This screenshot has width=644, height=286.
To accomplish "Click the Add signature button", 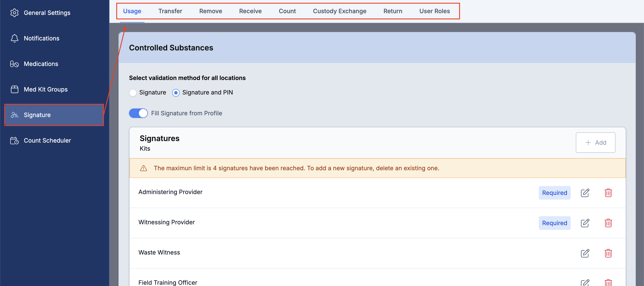I will coord(595,143).
